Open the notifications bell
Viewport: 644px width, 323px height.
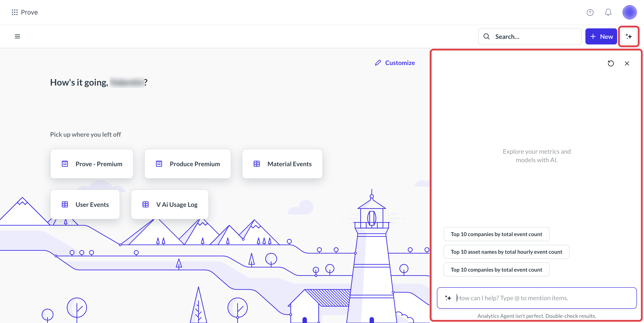pyautogui.click(x=608, y=12)
